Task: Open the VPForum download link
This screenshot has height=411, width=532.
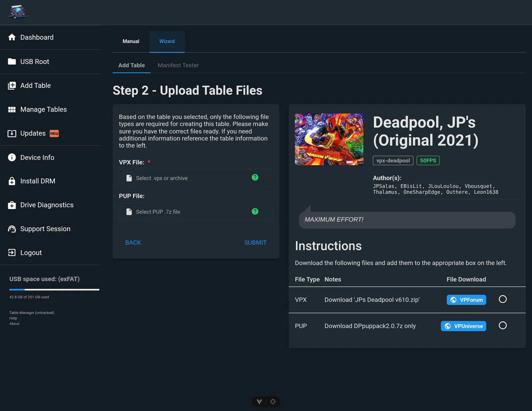Action: [466, 300]
